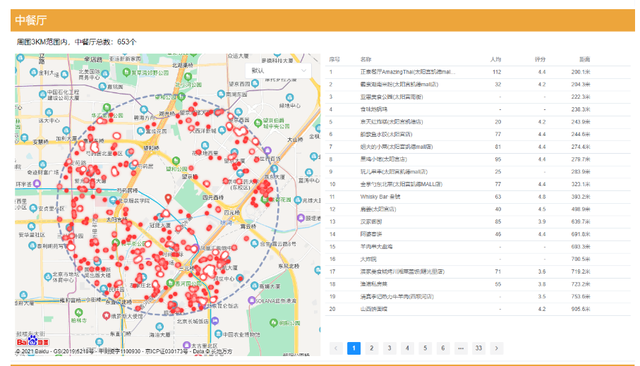Go to the previous results page arrow
Screen dimensions: 640x366
coord(336,348)
